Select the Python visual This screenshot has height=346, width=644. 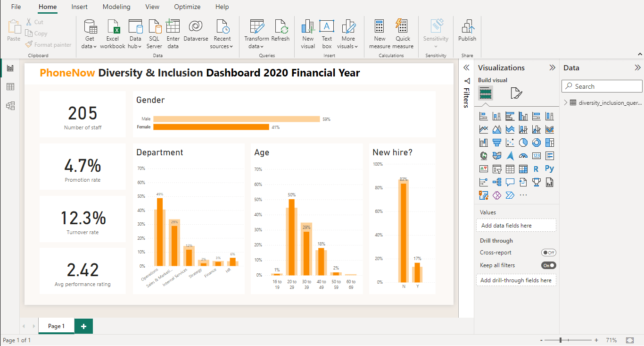pyautogui.click(x=549, y=169)
